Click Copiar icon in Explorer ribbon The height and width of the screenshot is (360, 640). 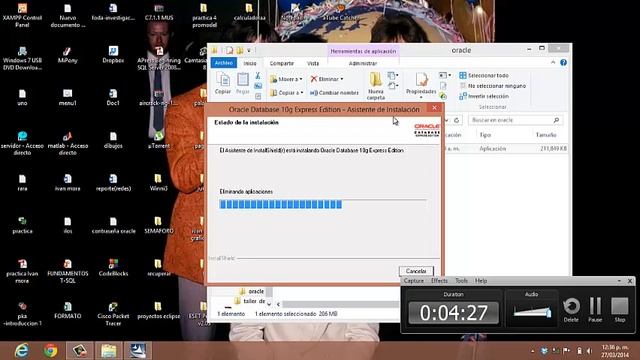pos(223,83)
